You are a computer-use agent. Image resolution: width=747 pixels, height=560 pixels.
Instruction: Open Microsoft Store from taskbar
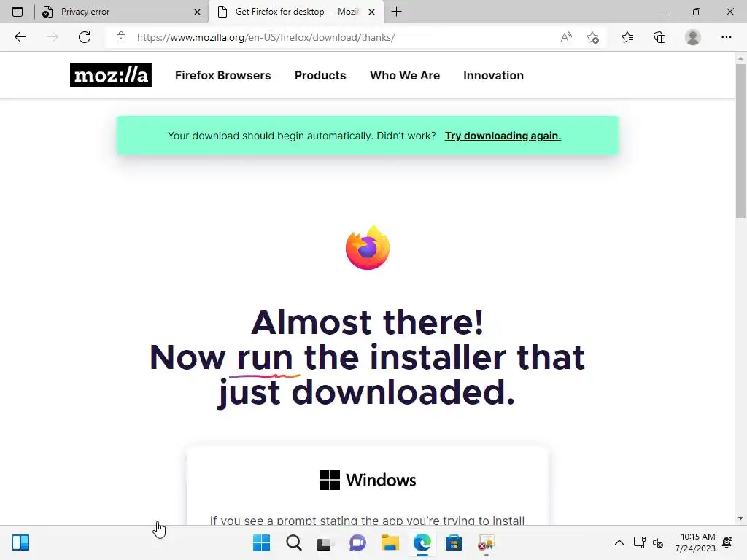pos(454,542)
